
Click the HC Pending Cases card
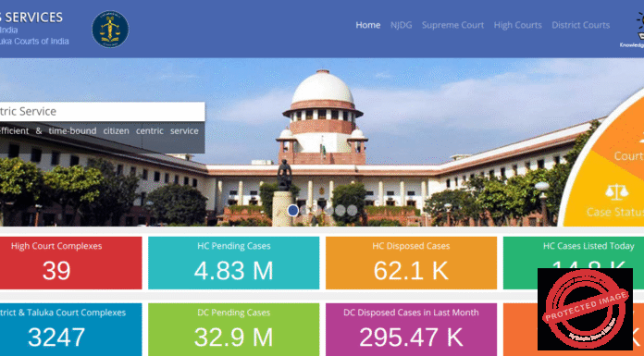(234, 263)
